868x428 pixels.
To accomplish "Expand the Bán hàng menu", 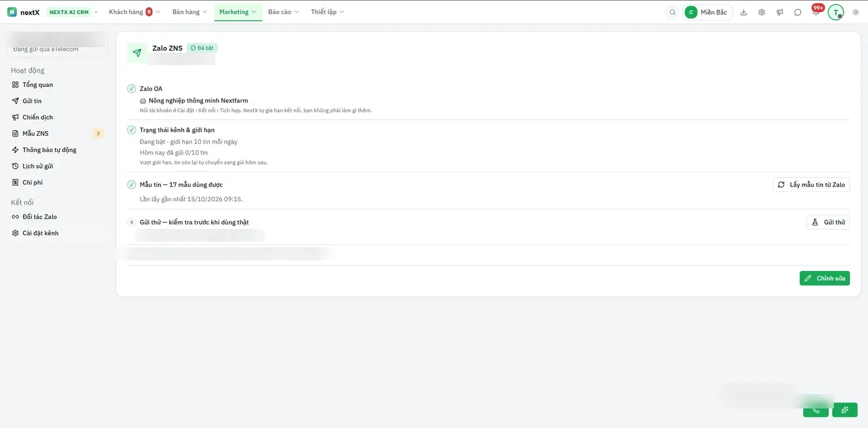I will [x=189, y=12].
